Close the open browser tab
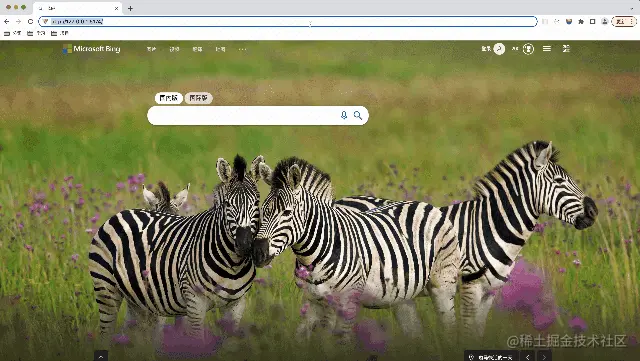 pos(116,8)
